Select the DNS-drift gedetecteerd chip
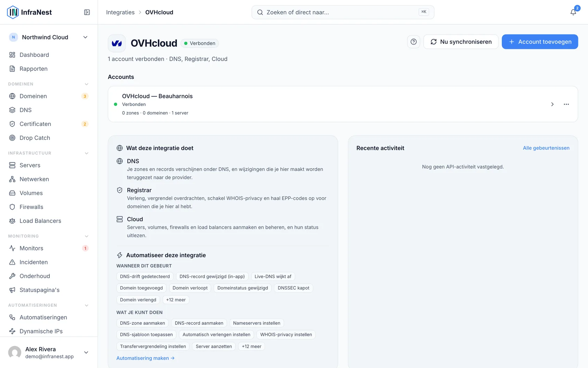588x368 pixels. pyautogui.click(x=145, y=277)
